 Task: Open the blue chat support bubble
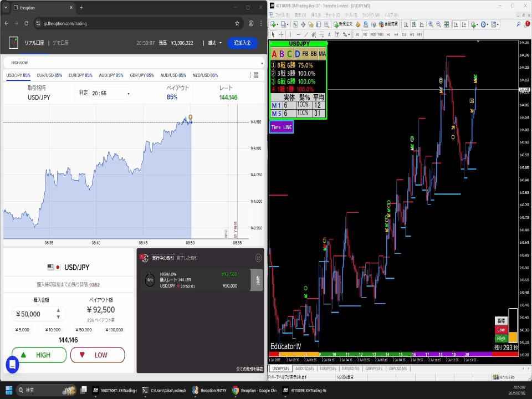13,365
